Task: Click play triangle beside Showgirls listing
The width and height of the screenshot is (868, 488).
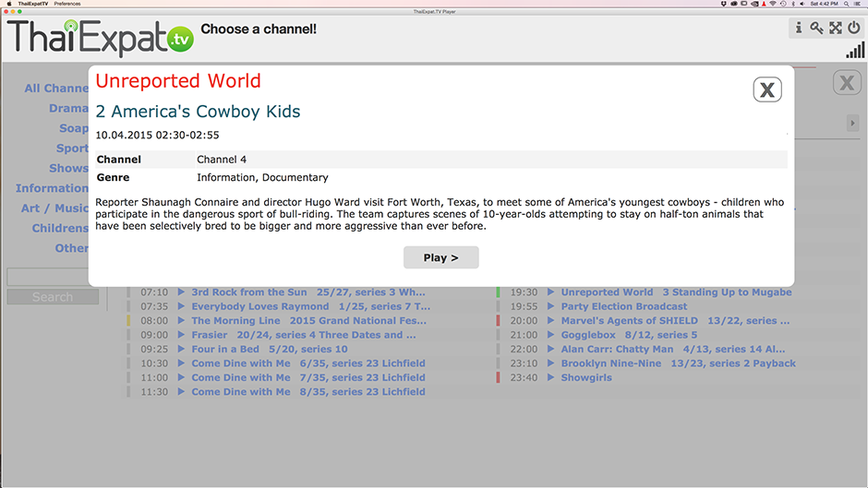Action: click(551, 377)
